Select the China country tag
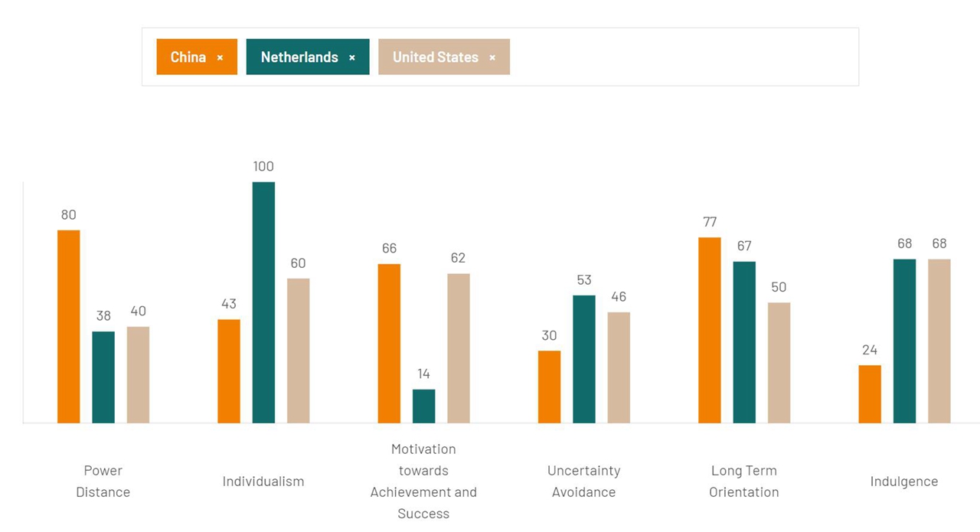 click(x=188, y=57)
